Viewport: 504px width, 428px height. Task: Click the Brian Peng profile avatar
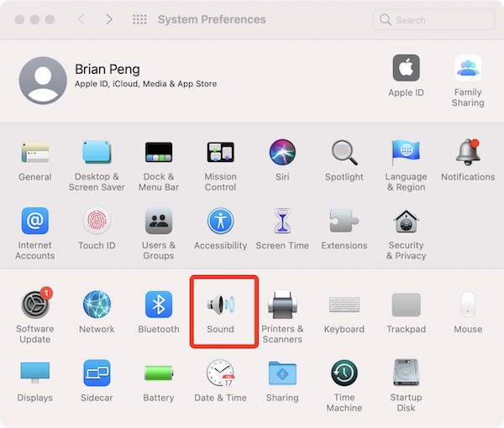pyautogui.click(x=43, y=81)
